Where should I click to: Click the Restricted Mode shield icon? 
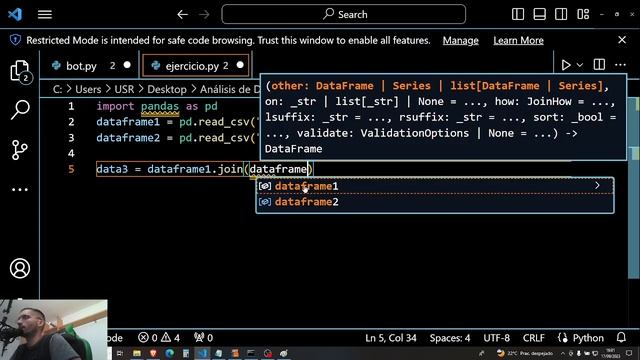tap(16, 40)
